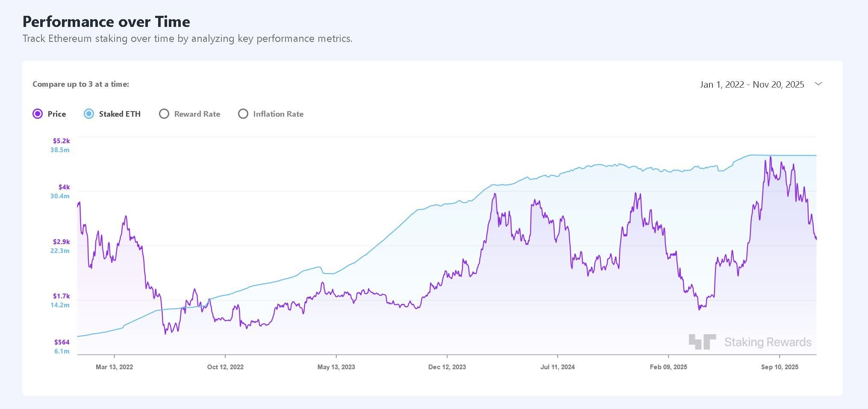Click the Staking Rewards watermark text
The height and width of the screenshot is (409, 868).
point(769,341)
